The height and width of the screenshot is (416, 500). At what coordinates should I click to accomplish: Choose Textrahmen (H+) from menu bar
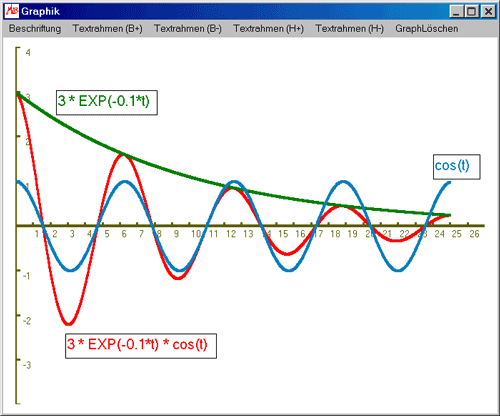(x=268, y=29)
